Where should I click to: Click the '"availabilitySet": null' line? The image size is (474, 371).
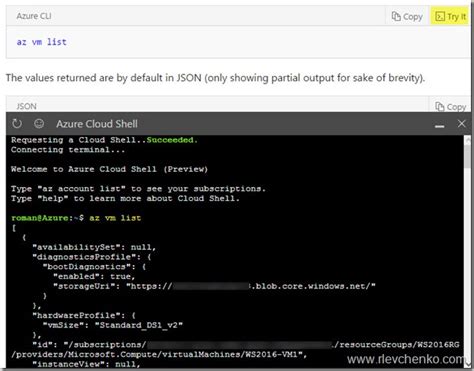tap(94, 247)
